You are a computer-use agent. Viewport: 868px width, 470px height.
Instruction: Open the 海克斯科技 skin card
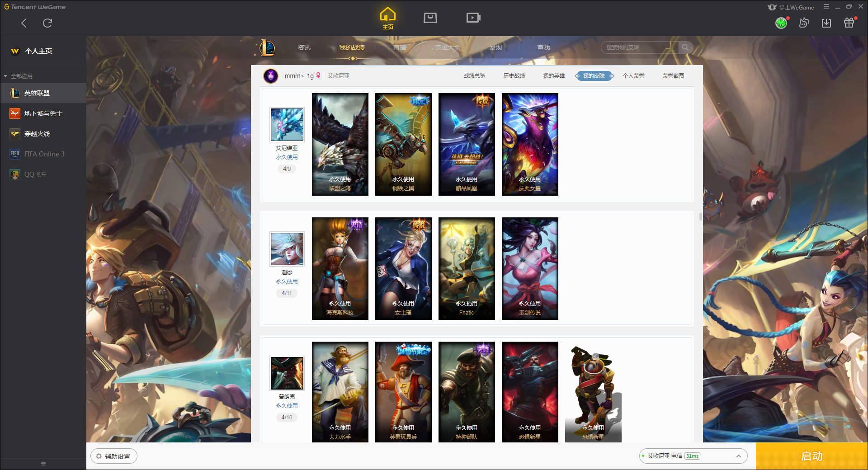(340, 269)
